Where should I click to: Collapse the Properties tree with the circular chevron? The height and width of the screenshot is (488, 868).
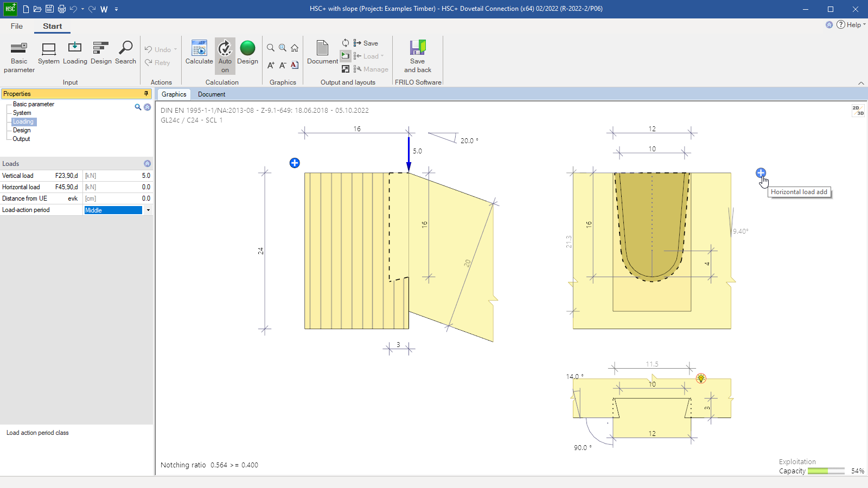147,107
